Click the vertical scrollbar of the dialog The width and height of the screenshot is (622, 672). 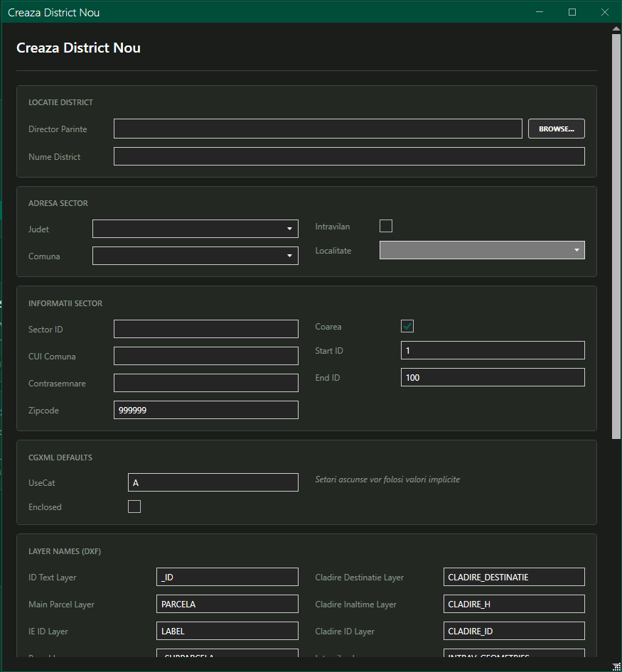point(616,234)
